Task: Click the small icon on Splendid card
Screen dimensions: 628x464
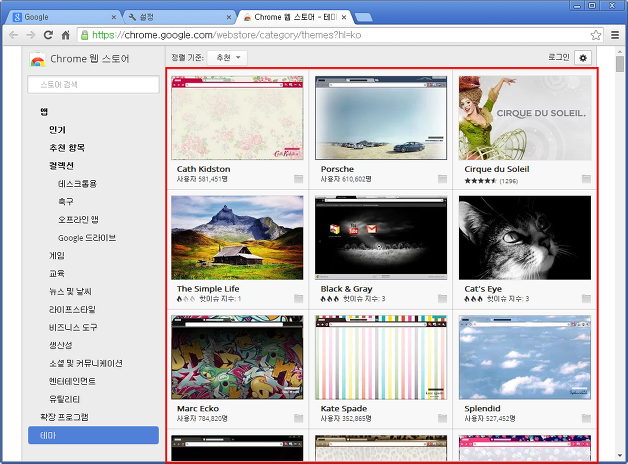Action: (586, 418)
